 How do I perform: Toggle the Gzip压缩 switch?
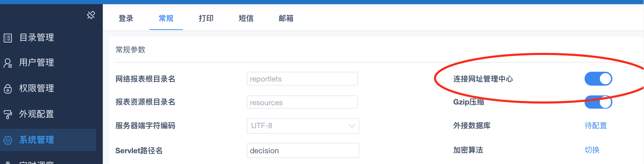point(598,102)
